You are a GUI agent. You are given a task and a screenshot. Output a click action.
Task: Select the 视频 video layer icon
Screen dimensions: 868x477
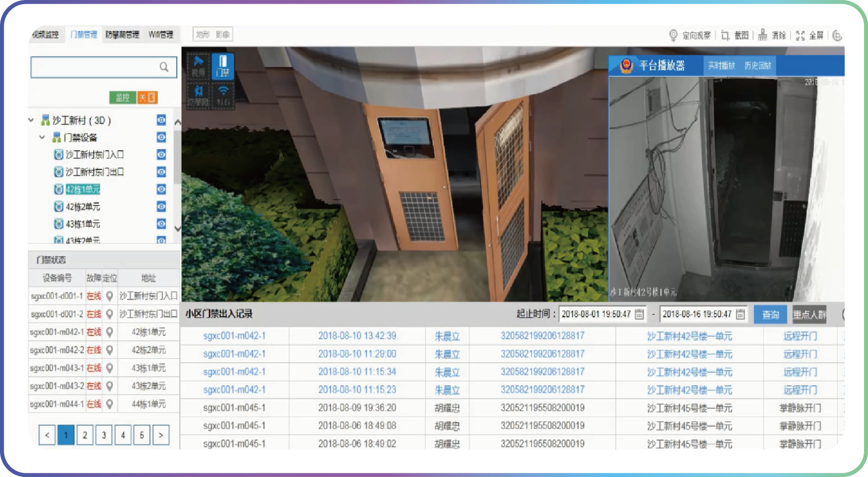point(198,66)
